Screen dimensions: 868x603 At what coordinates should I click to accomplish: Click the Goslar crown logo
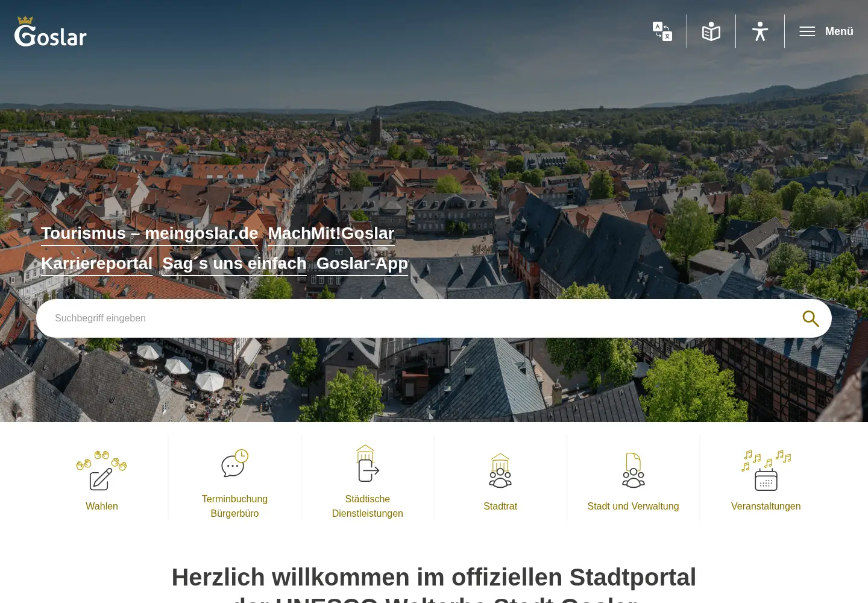[51, 31]
